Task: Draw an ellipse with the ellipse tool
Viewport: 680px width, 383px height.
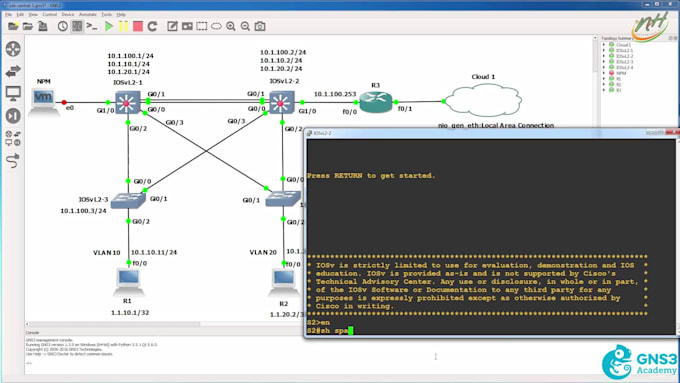Action: [x=216, y=26]
